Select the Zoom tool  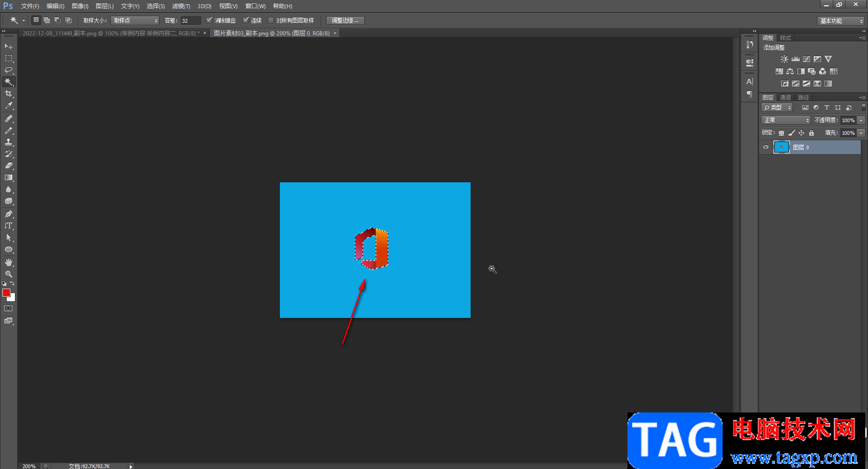[x=9, y=274]
